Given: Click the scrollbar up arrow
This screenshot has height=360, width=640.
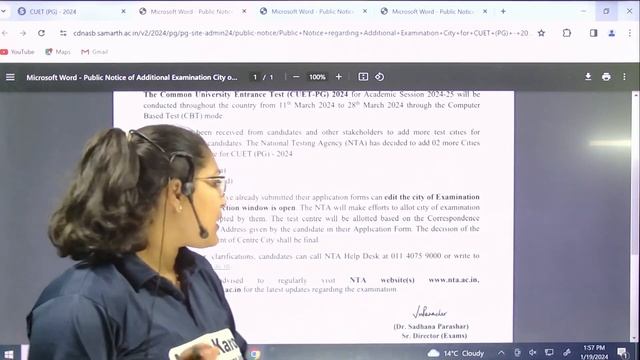Looking at the screenshot, I should click(x=636, y=94).
